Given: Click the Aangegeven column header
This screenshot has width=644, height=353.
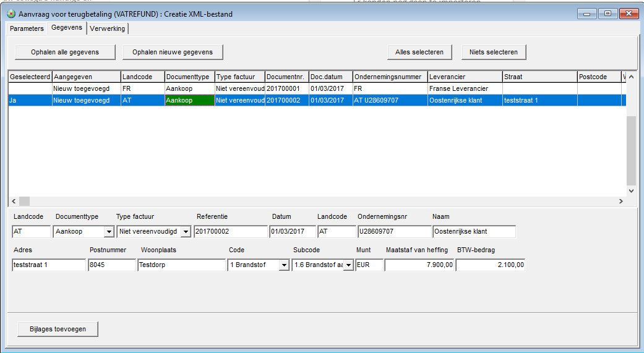Looking at the screenshot, I should pyautogui.click(x=86, y=77).
